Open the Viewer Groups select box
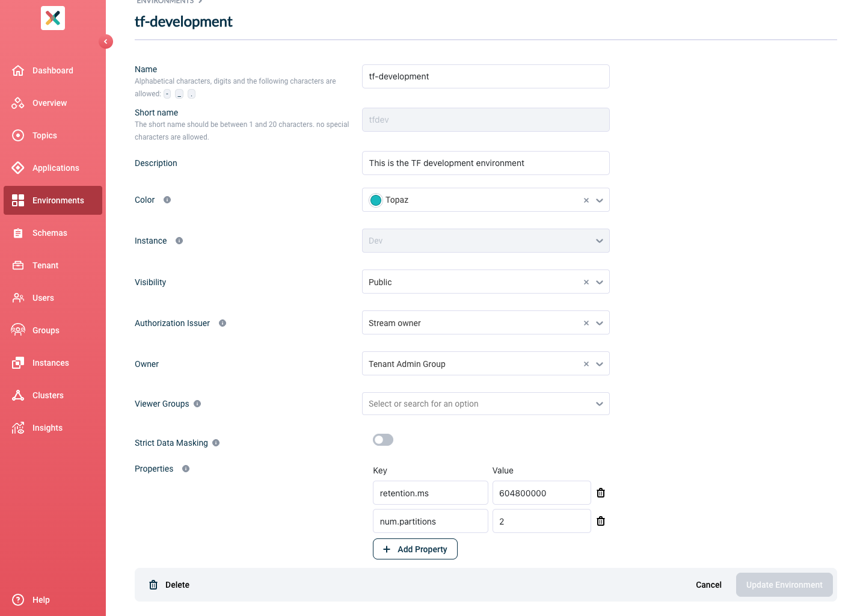Screen dimensions: 866x616 [x=486, y=404]
